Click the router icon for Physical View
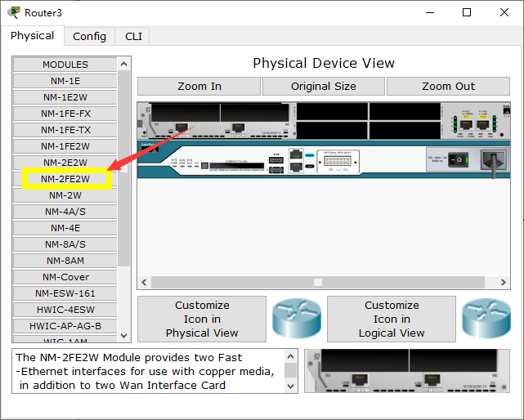This screenshot has height=420, width=524. click(x=297, y=319)
